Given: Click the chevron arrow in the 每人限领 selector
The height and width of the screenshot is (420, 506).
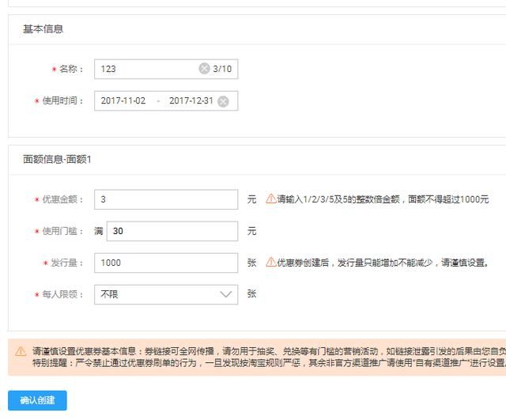Looking at the screenshot, I should [x=225, y=294].
